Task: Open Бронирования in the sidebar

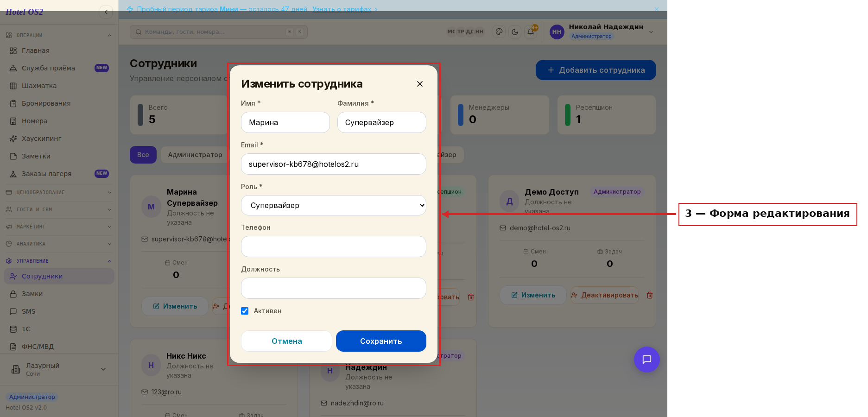Action: [59, 103]
